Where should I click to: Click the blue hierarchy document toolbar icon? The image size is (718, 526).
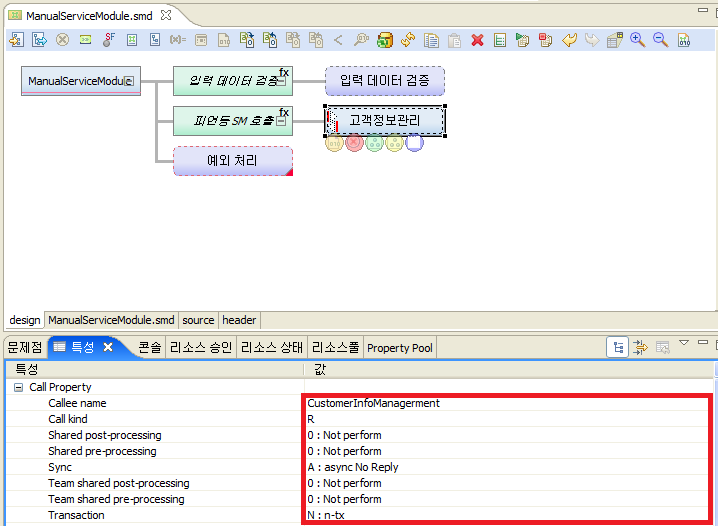click(155, 40)
